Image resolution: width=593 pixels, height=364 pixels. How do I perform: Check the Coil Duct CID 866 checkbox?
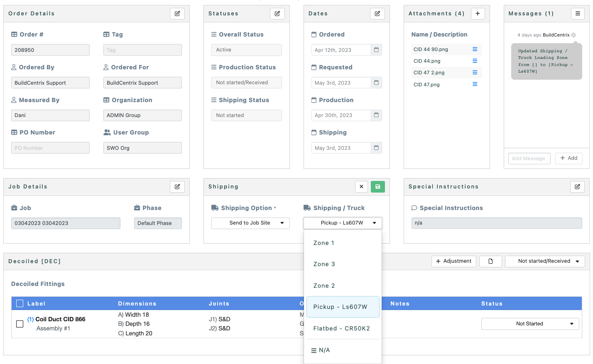pyautogui.click(x=20, y=324)
